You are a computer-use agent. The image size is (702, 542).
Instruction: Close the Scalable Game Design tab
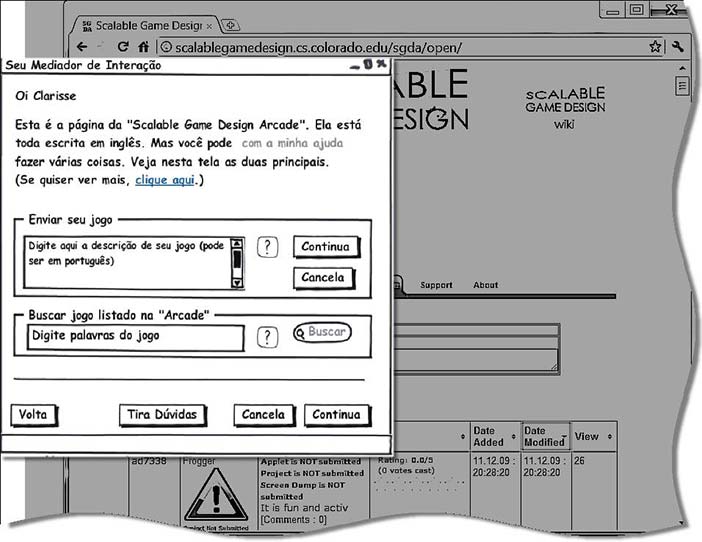[x=209, y=26]
